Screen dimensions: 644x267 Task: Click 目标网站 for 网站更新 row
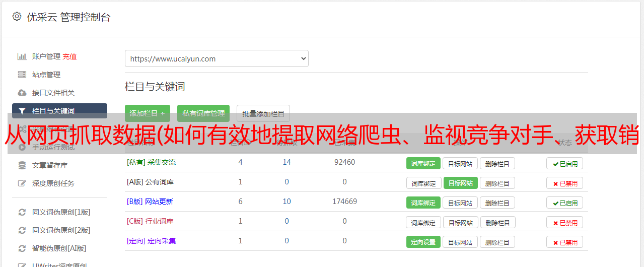tap(460, 203)
